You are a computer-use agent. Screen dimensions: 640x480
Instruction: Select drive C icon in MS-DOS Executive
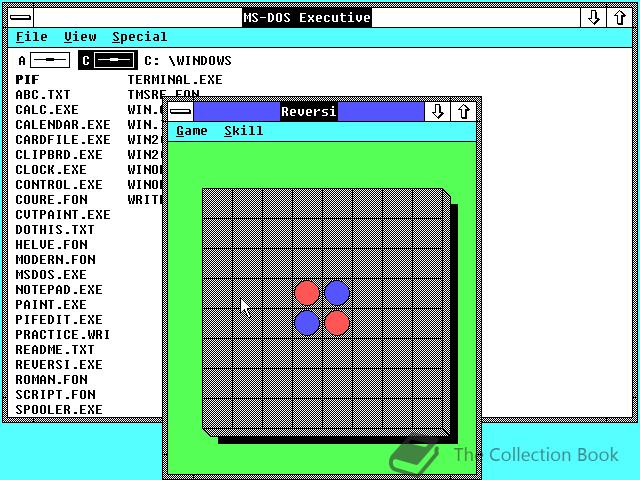point(107,60)
